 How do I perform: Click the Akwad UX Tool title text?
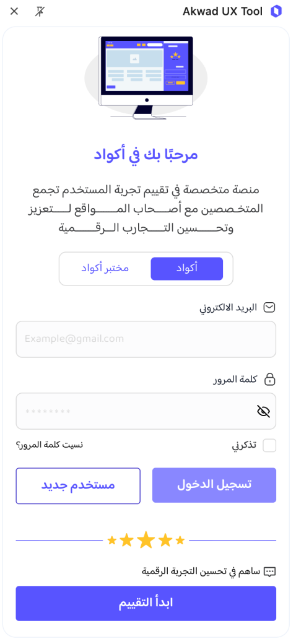(222, 12)
